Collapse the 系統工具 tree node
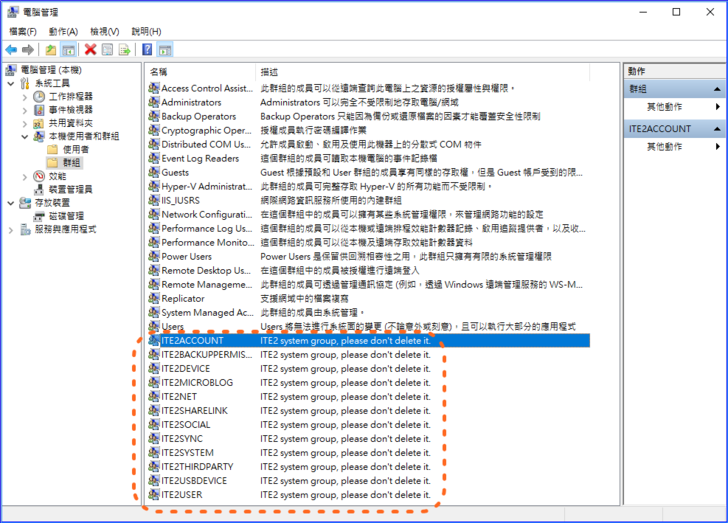The width and height of the screenshot is (728, 523). 11,84
